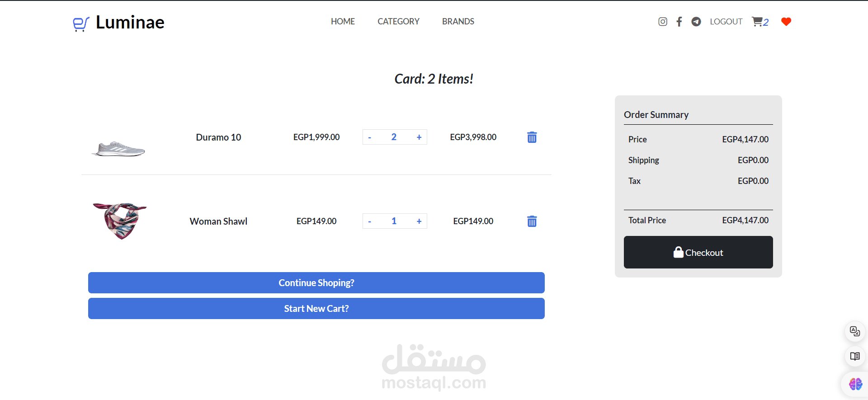Click the Card: 2 Items! heading
The width and height of the screenshot is (868, 400).
[434, 79]
